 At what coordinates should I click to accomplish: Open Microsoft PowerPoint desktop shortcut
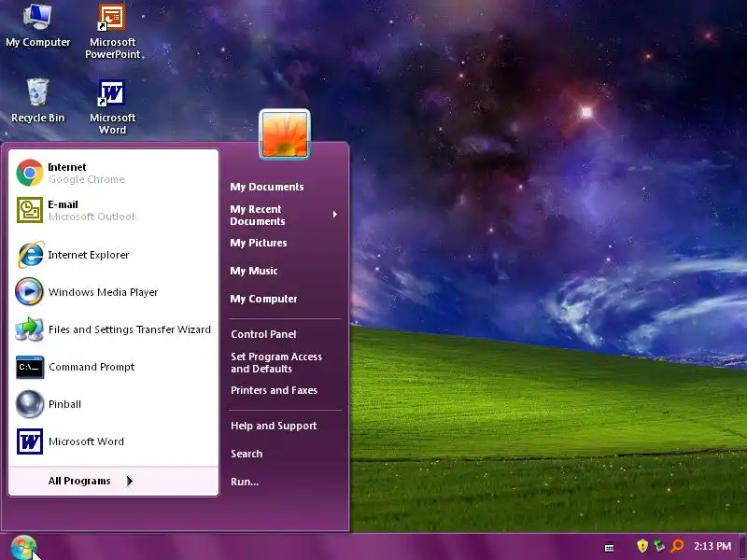point(112,32)
